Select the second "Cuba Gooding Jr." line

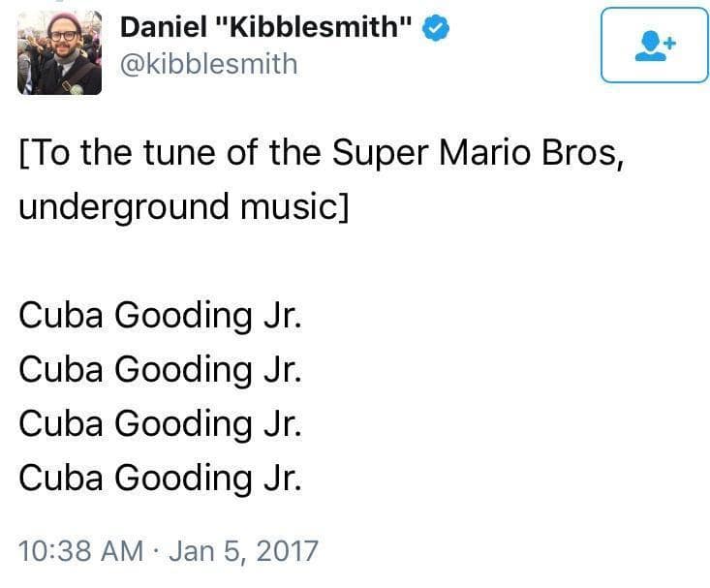click(160, 369)
